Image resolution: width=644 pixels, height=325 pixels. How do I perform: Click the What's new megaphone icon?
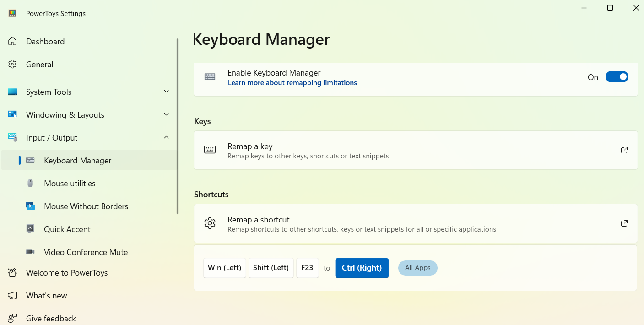[12, 296]
